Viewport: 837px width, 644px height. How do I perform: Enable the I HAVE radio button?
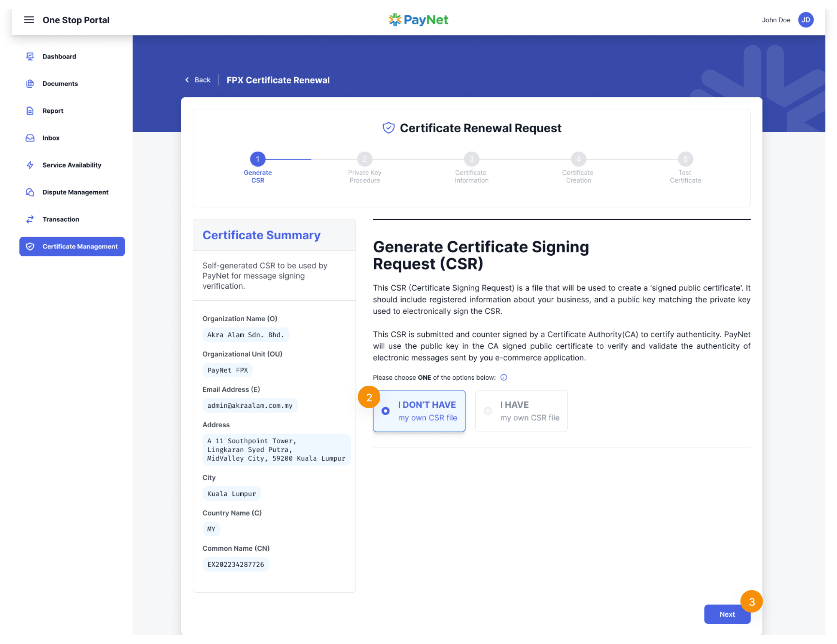pos(487,411)
